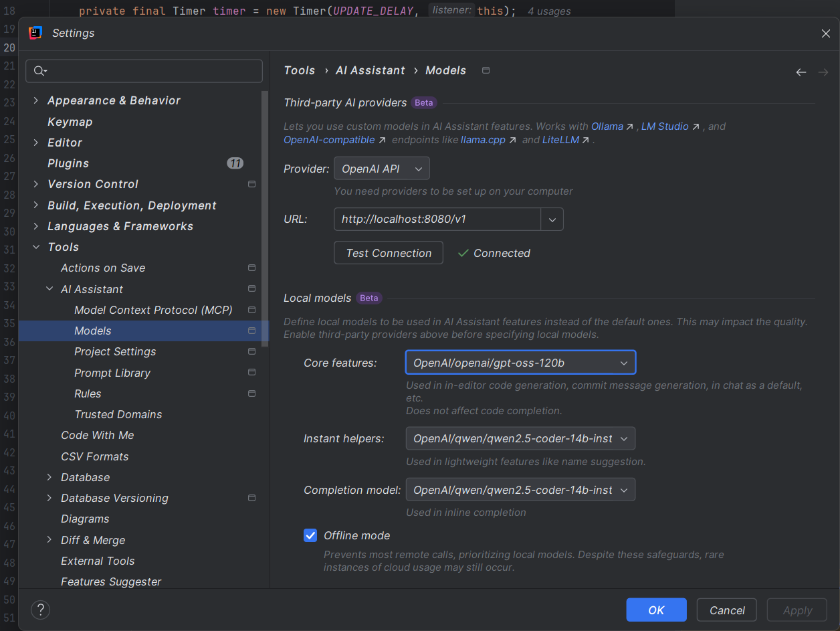
Task: Focus the settings search field
Action: [144, 71]
